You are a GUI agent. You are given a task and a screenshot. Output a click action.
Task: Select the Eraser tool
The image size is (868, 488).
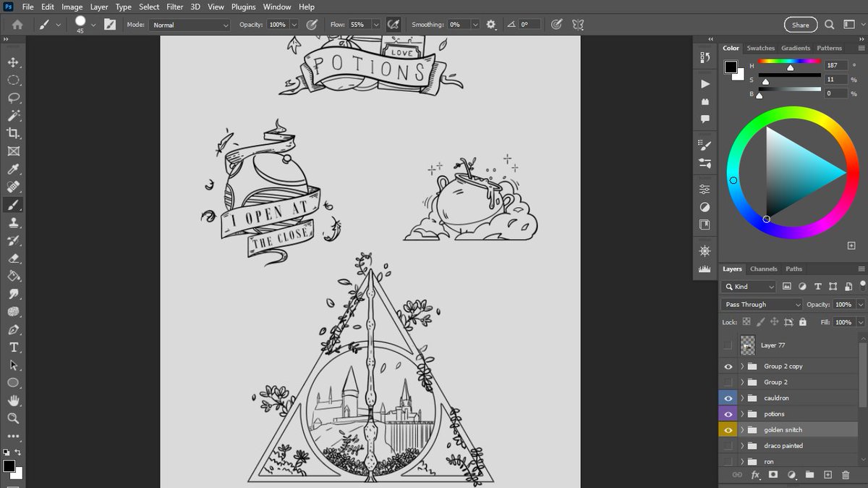point(13,258)
